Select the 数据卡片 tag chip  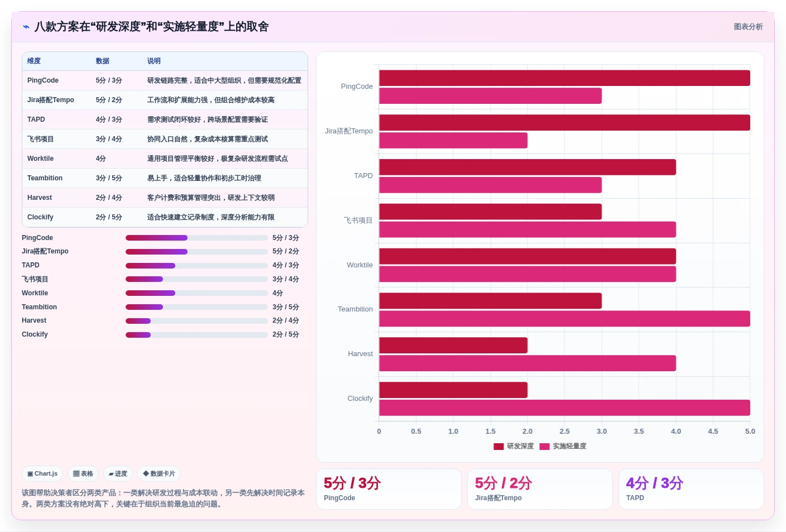(x=159, y=474)
